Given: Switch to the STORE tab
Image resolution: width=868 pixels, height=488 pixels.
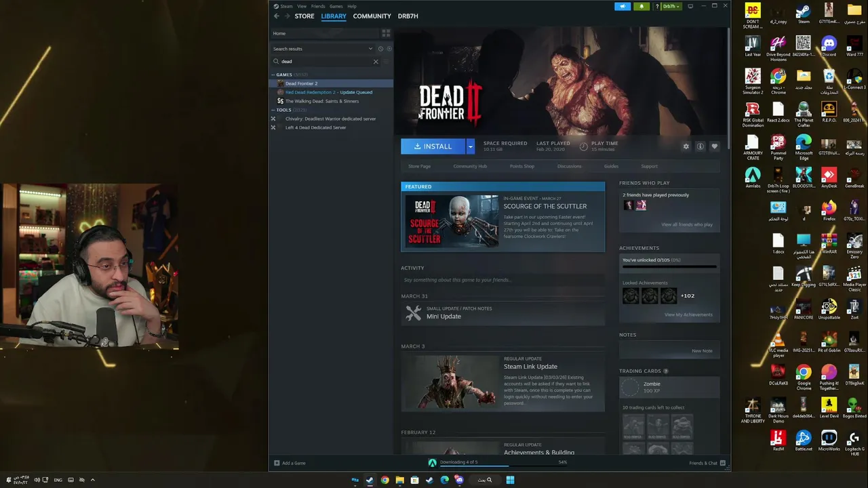Looking at the screenshot, I should (304, 16).
